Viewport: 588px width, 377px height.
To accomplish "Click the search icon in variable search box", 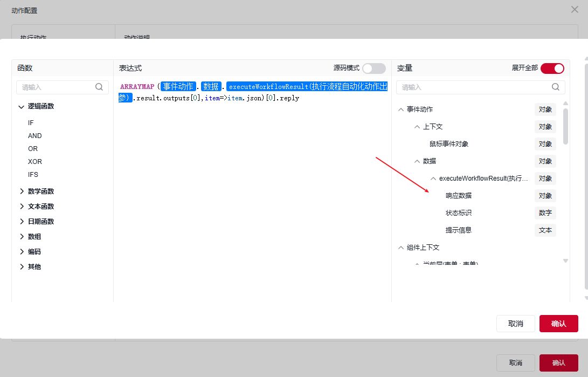I will [x=555, y=87].
